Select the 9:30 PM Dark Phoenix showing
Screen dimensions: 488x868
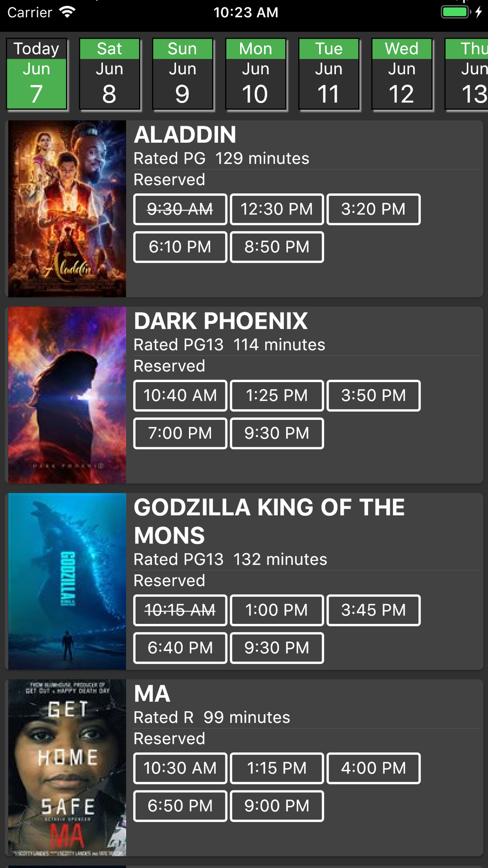click(277, 433)
